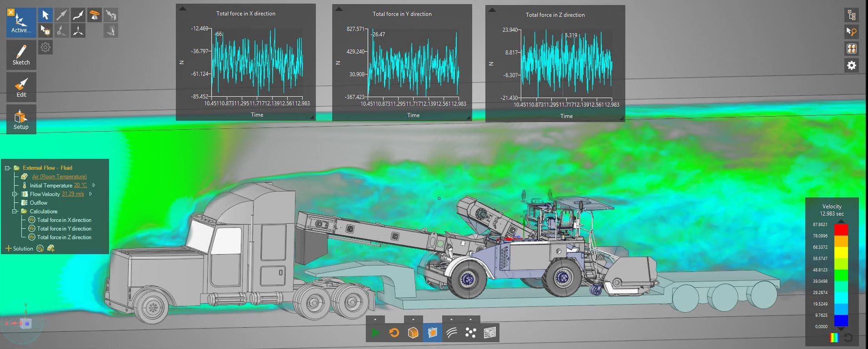
Task: Open the Sketch mode
Action: pos(21,55)
